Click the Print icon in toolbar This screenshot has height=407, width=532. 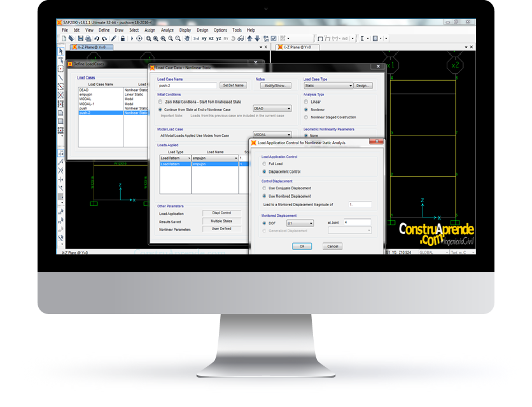click(88, 39)
